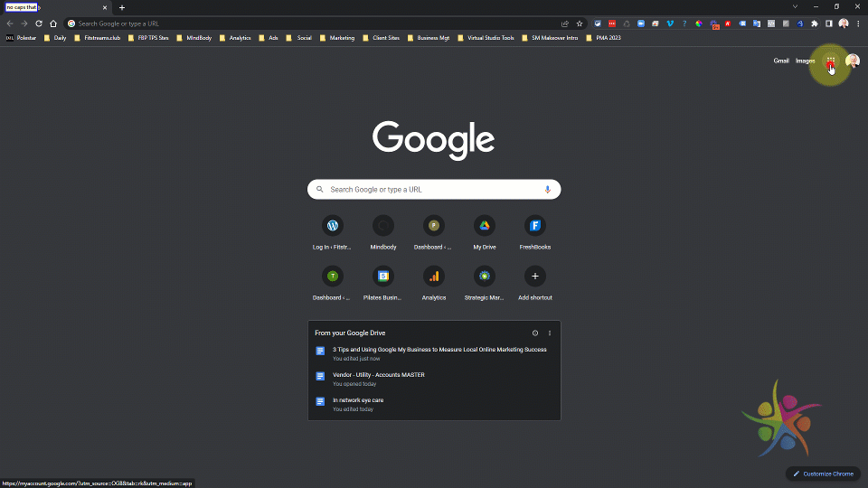Open the FBP TPS Stm bookmarks folder
The width and height of the screenshot is (868, 488).
click(x=147, y=38)
